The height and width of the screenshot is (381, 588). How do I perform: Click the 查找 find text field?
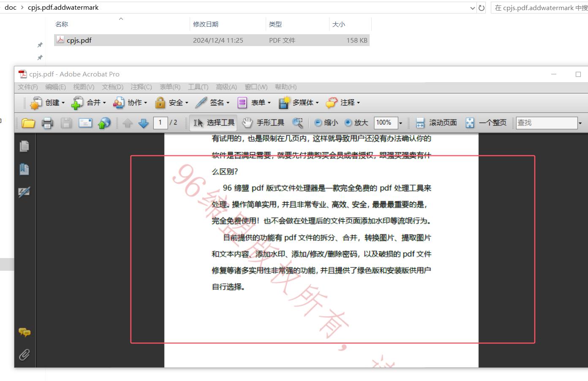tap(547, 123)
